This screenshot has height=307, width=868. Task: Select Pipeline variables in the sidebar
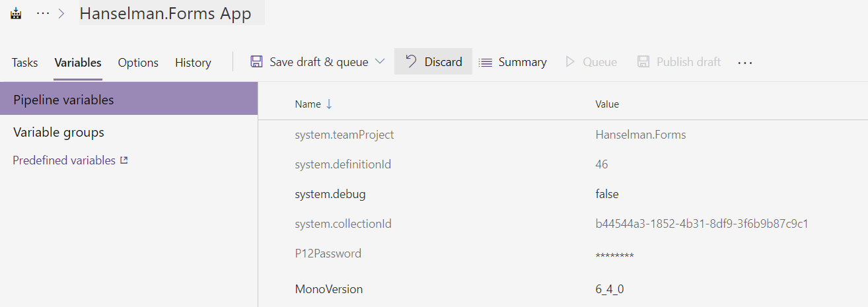click(x=129, y=100)
